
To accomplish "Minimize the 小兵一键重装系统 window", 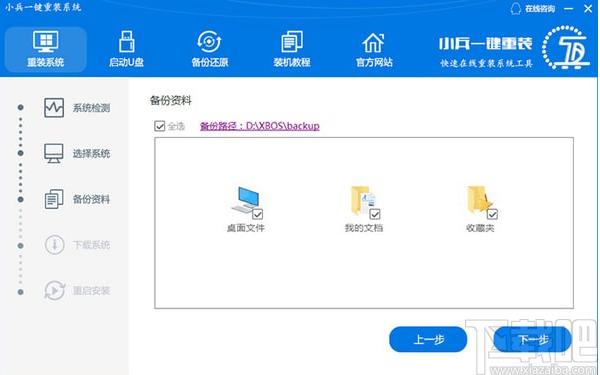I will click(x=569, y=8).
